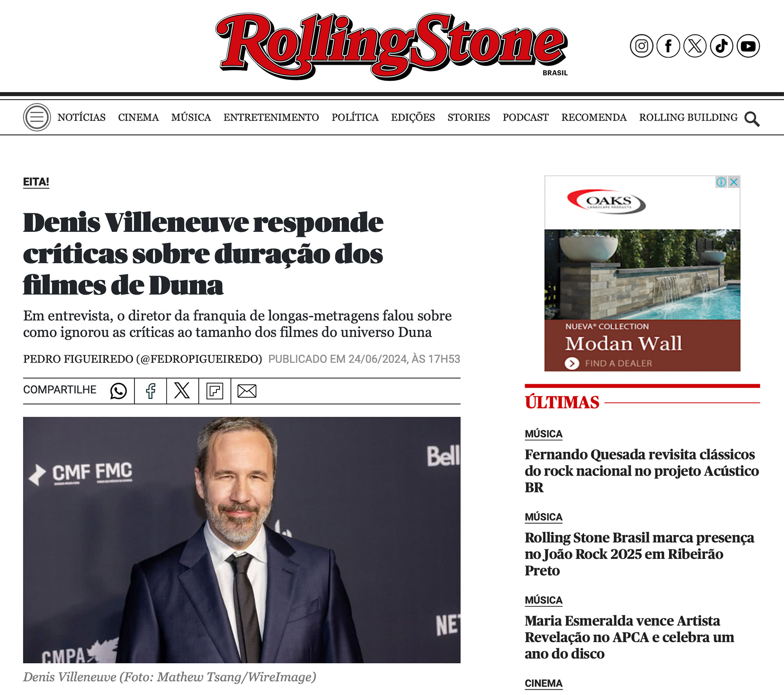This screenshot has width=784, height=695.
Task: Go to the CINEMA menu section
Action: pos(138,117)
